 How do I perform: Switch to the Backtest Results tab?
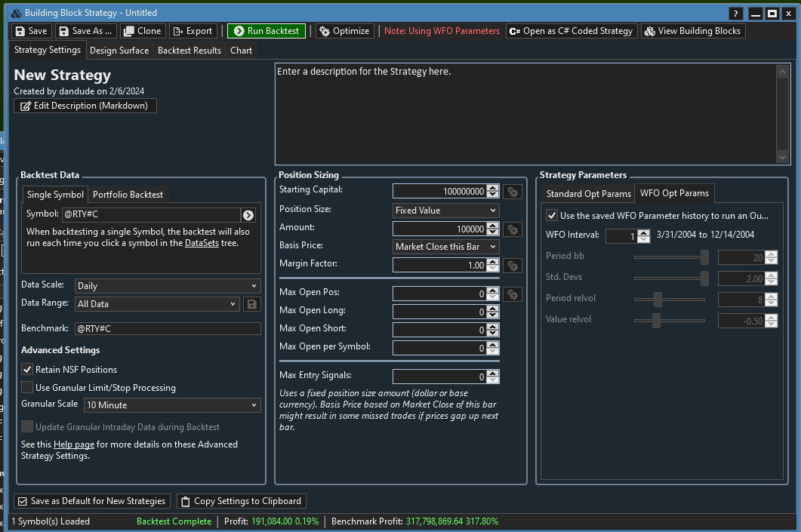[x=189, y=51]
